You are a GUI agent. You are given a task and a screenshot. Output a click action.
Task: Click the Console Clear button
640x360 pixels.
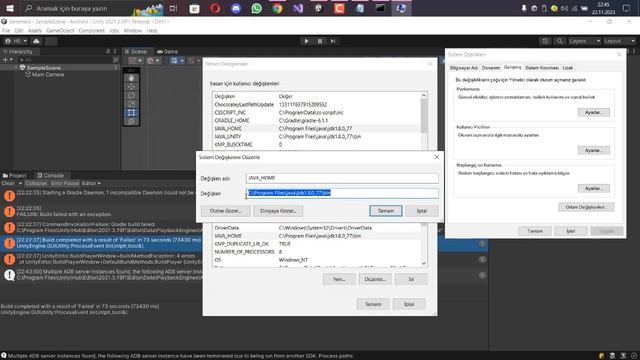pos(8,184)
